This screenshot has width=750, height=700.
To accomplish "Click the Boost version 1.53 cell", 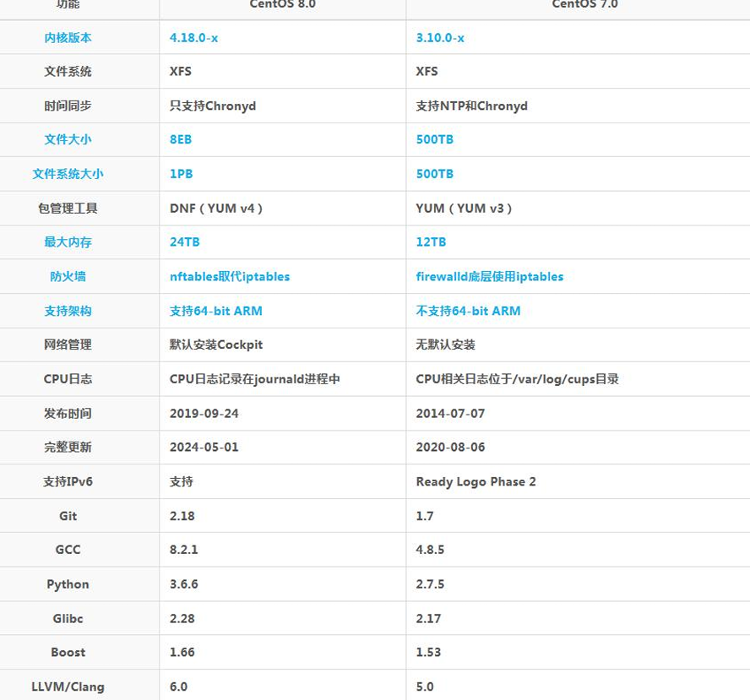I will [428, 652].
